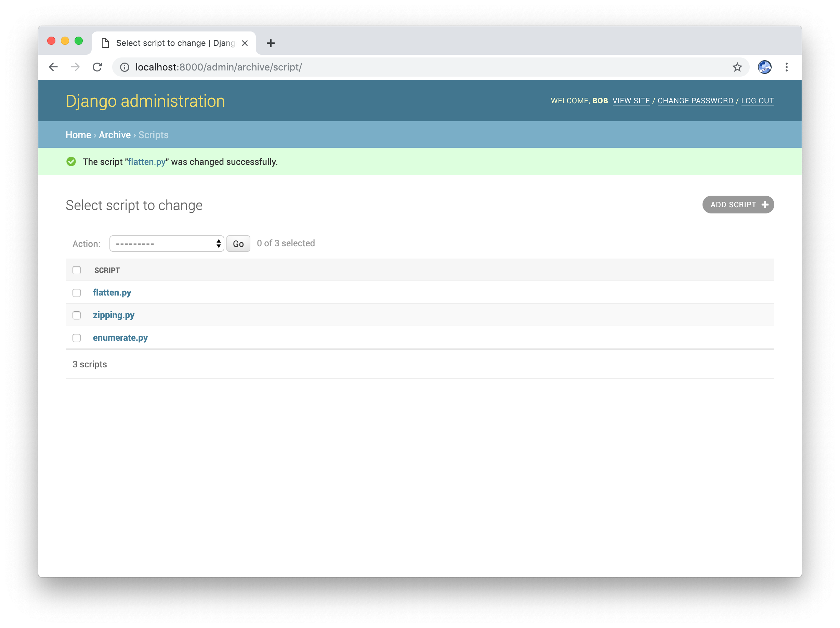Screen dimensions: 840x628
Task: Open the Chrome three-dot menu
Action: pos(786,67)
